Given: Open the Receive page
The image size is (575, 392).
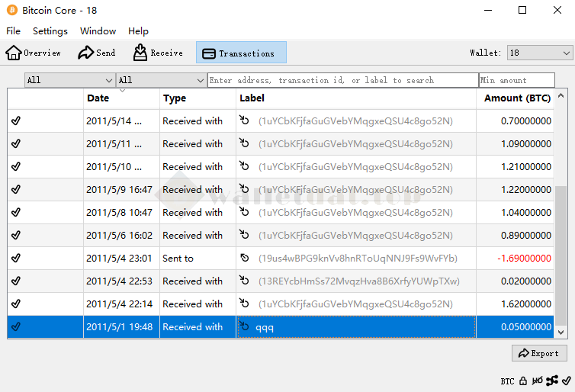Looking at the screenshot, I should [158, 53].
